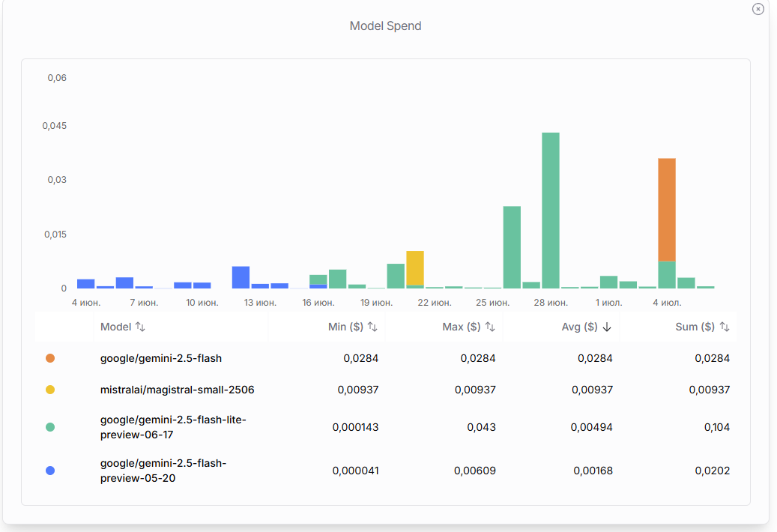The image size is (777, 532).
Task: Click the orange bar segment near 4 июл.
Action: pos(667,210)
